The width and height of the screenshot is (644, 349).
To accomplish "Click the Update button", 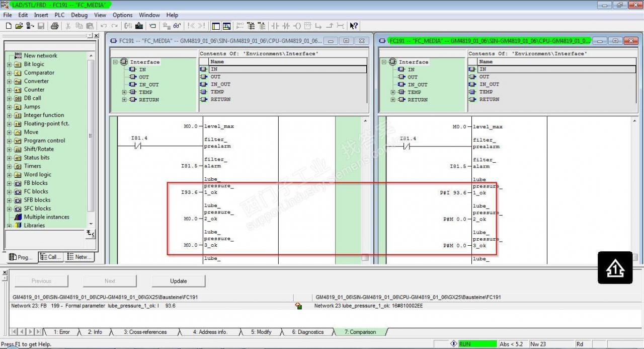I will click(178, 281).
